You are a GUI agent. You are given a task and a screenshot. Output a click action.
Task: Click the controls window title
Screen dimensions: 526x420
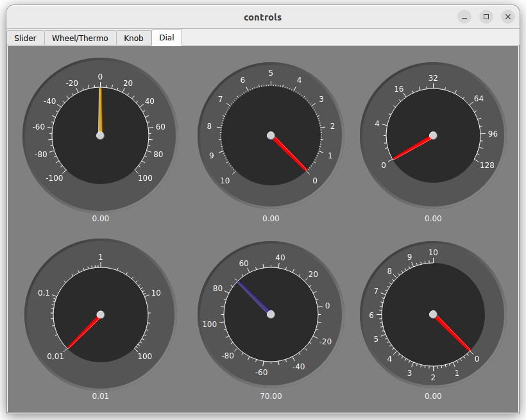pos(262,17)
